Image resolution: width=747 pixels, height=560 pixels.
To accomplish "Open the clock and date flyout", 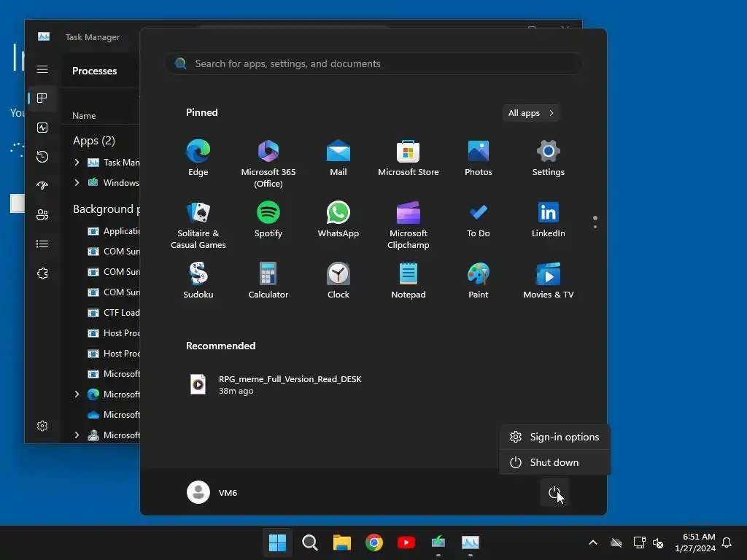I will coord(695,542).
